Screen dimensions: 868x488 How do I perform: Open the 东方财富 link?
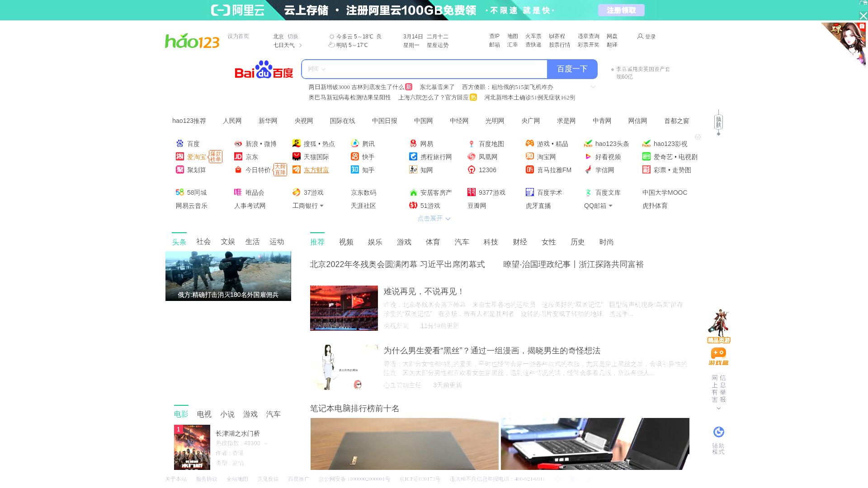pyautogui.click(x=316, y=170)
